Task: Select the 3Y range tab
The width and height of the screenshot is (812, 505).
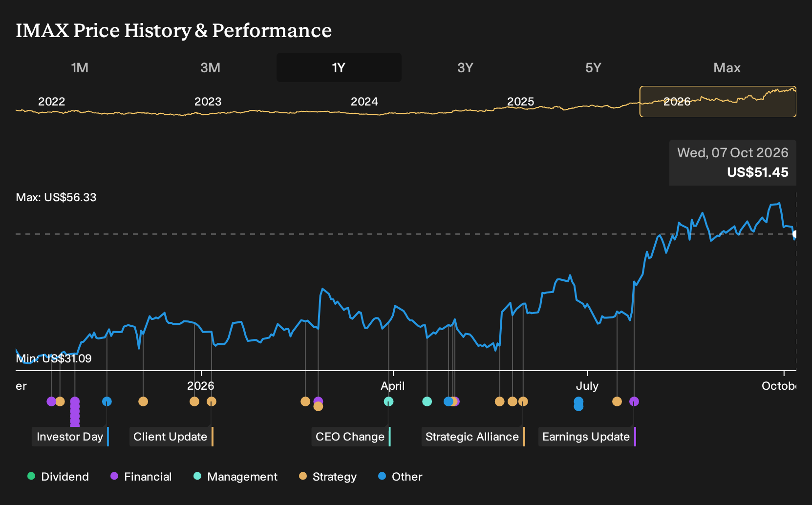Action: pyautogui.click(x=465, y=68)
